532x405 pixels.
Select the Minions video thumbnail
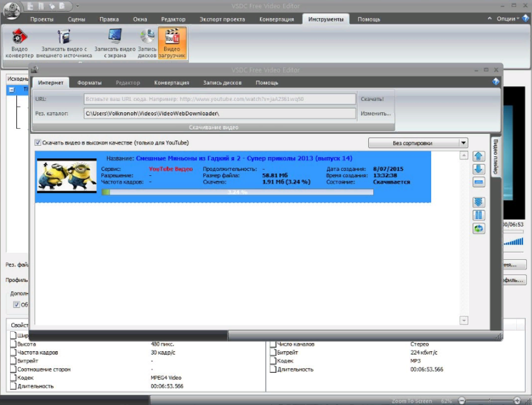[67, 176]
